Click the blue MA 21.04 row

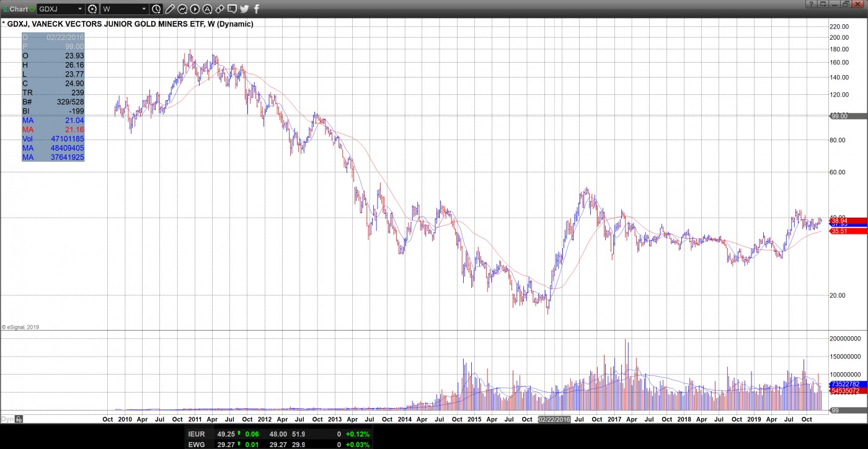coord(53,120)
